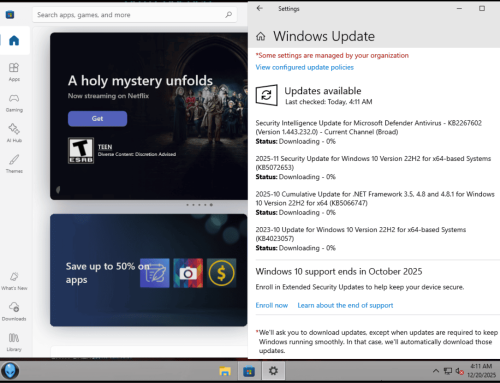
Task: Select the 2025-11 Security Update KB5072653 text
Action: click(373, 163)
